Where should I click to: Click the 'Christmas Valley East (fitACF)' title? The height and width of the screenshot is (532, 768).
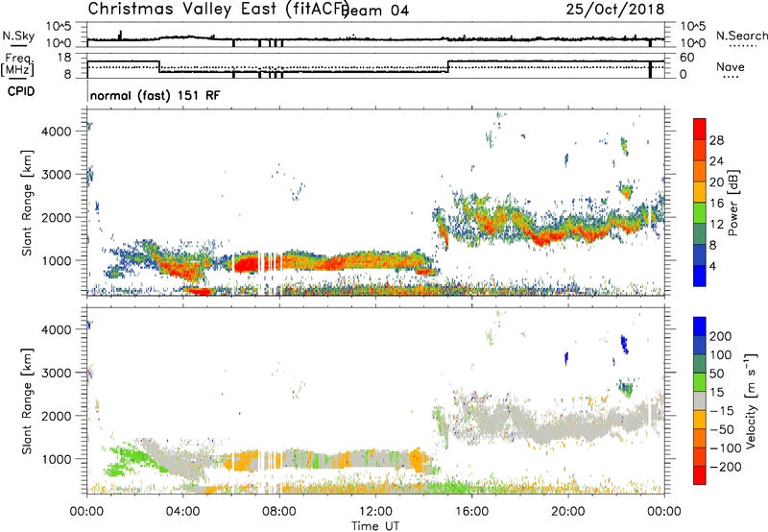(x=218, y=9)
